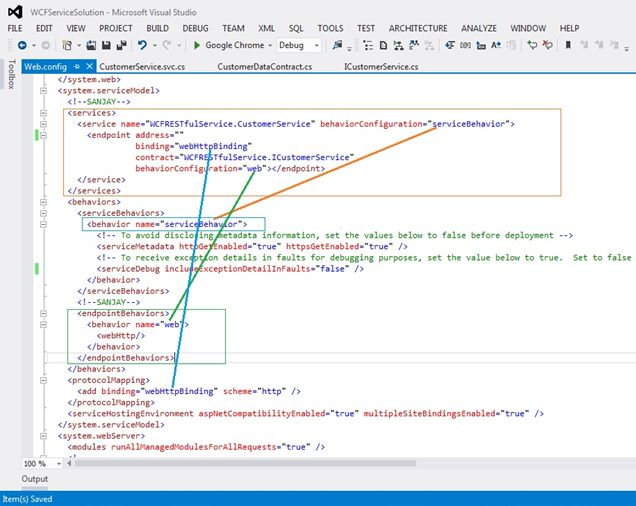636x506 pixels.
Task: Toggle a bookmark with the bookmark icon
Action: [568, 45]
